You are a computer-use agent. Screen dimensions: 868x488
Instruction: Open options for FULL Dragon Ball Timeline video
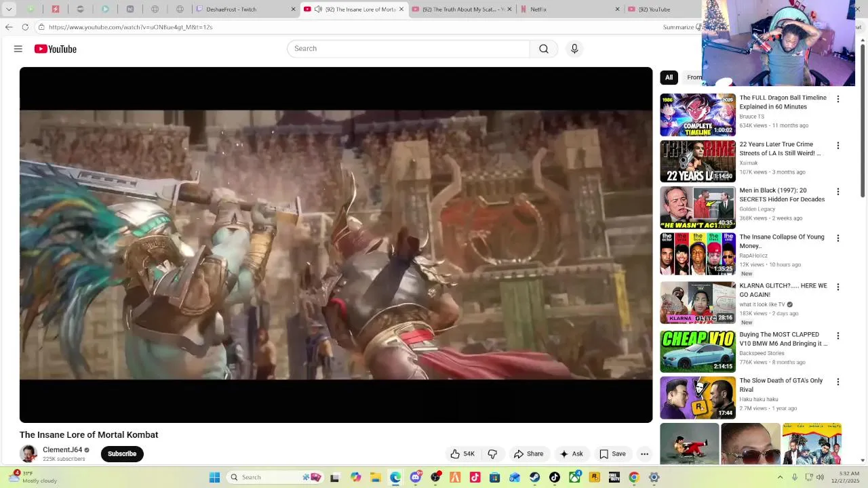click(x=838, y=99)
